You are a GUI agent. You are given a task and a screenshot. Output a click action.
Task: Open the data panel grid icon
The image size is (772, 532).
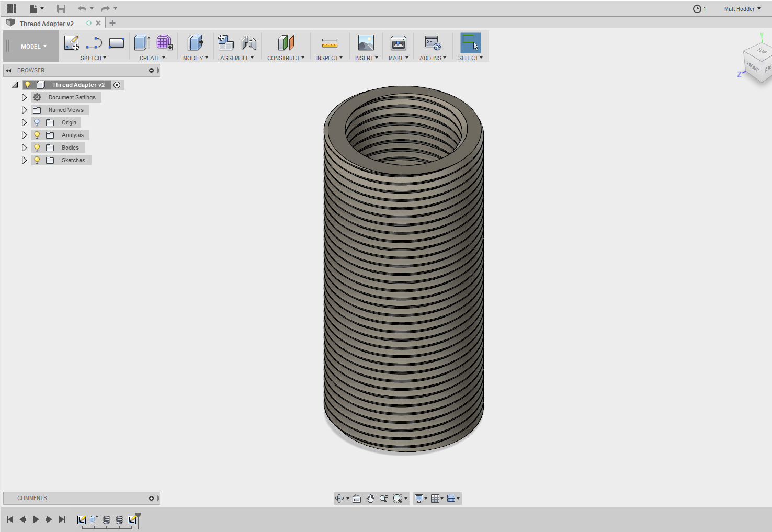coord(12,8)
